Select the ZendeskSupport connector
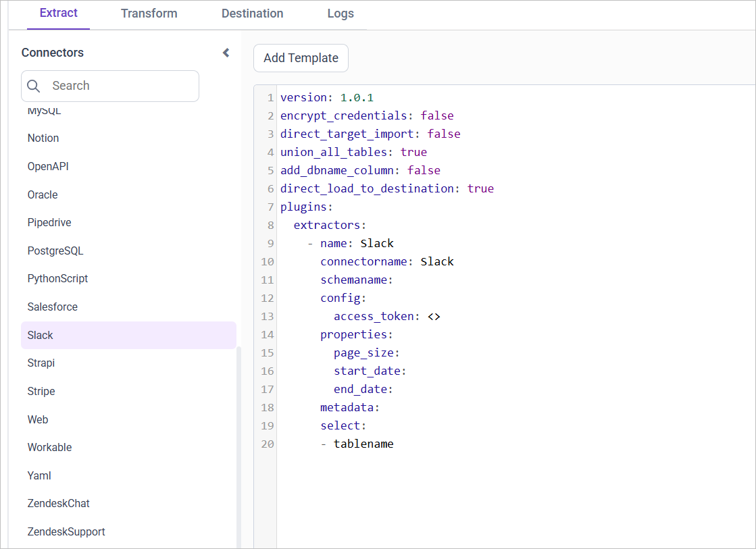Image resolution: width=756 pixels, height=549 pixels. [66, 531]
